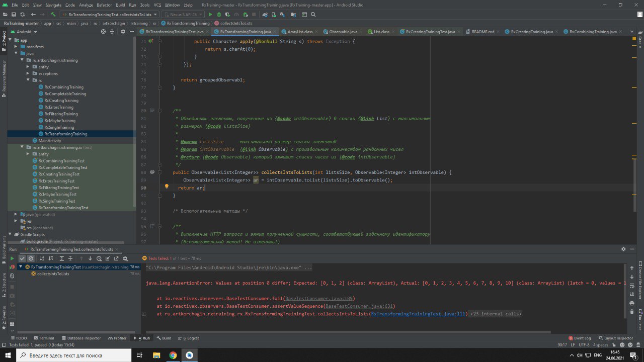
Task: Rerun failed tests in Run panel
Action: 12,267
